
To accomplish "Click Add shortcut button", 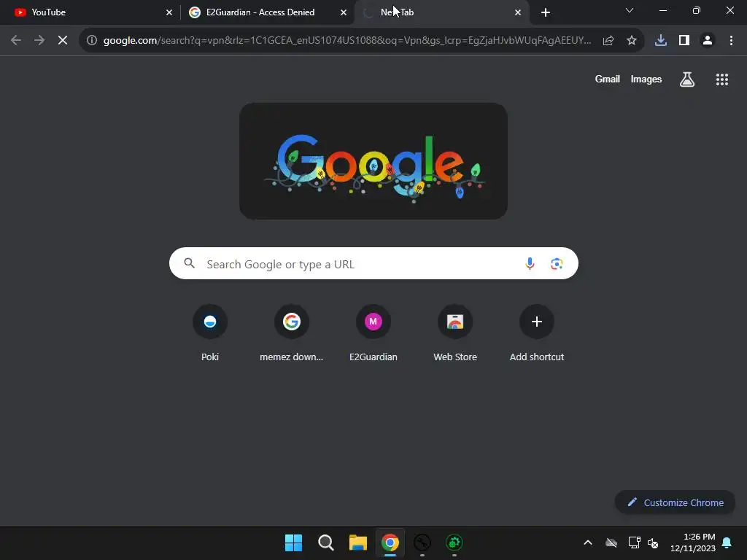I will (537, 332).
